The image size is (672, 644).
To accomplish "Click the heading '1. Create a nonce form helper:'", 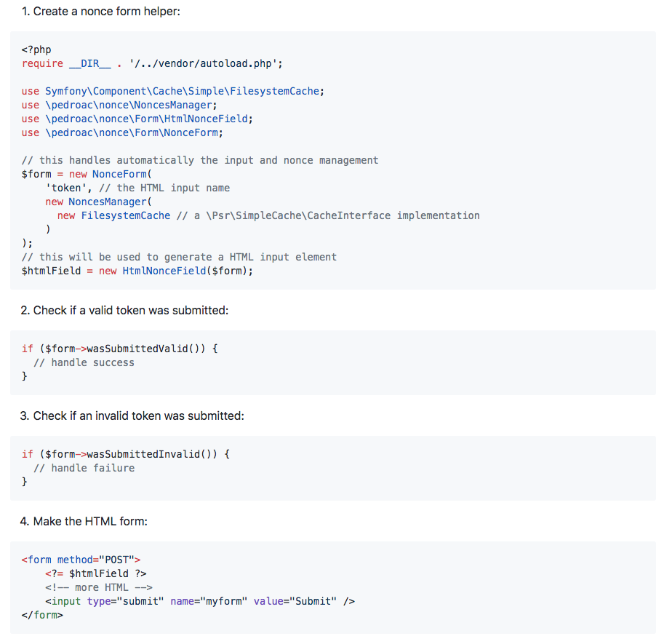I will [x=100, y=12].
